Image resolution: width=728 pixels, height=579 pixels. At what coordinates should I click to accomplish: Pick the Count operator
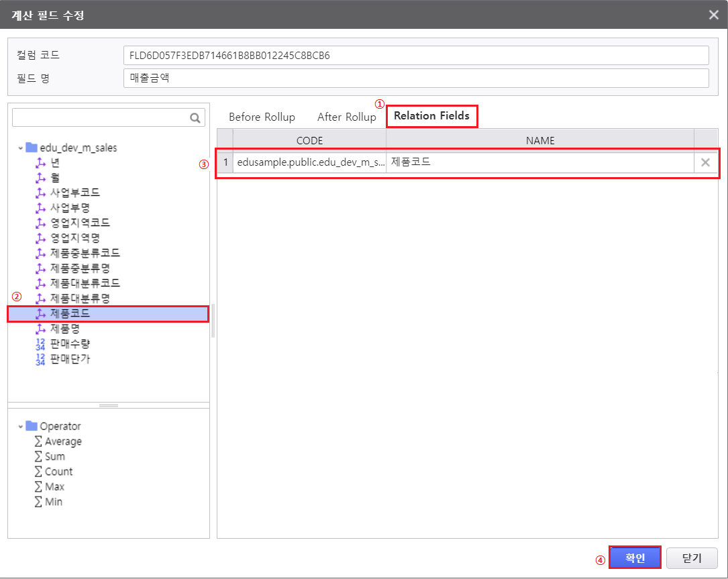tap(58, 472)
